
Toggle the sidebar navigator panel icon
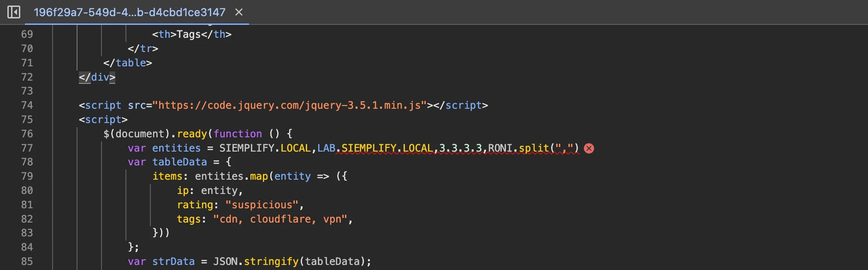[14, 12]
